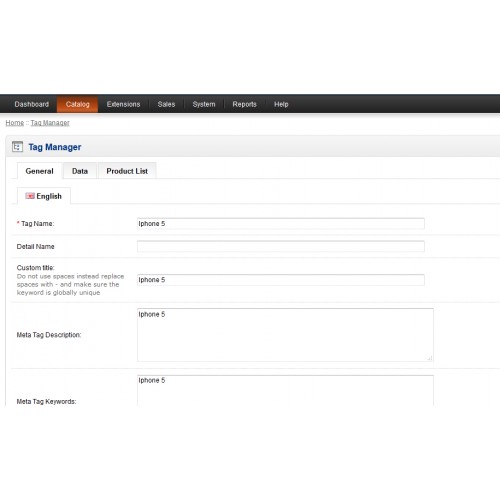Open the Dashboard menu
This screenshot has width=500, height=500.
[x=32, y=104]
